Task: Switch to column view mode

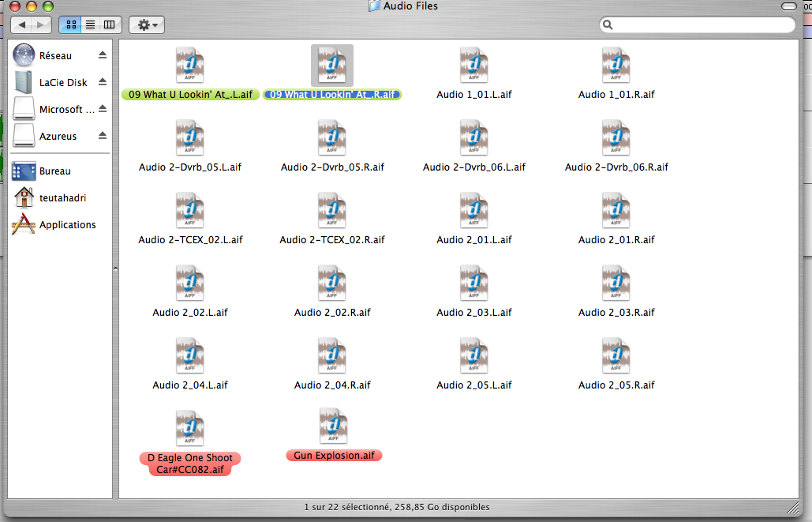Action: pos(109,24)
